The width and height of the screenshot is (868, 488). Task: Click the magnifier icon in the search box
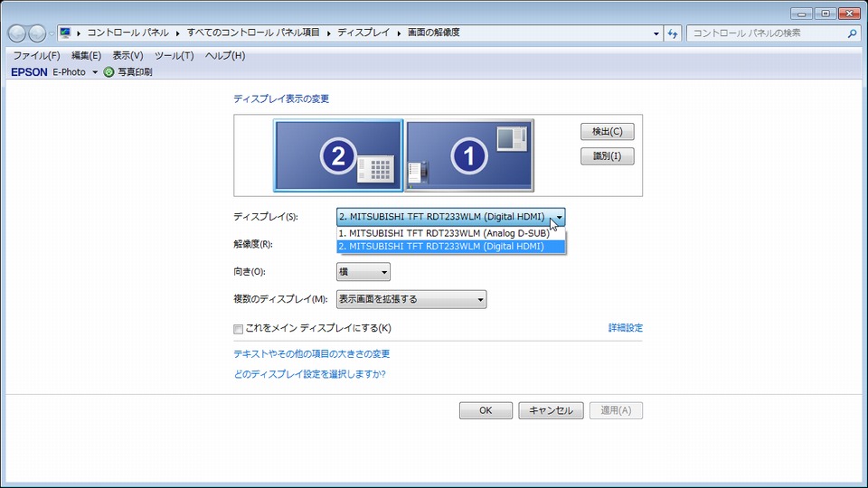pyautogui.click(x=852, y=33)
